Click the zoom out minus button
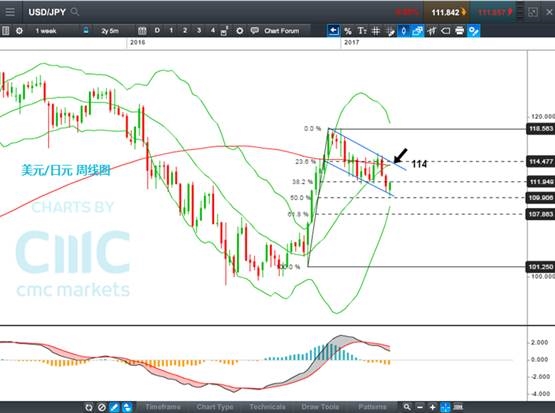 coord(419,407)
